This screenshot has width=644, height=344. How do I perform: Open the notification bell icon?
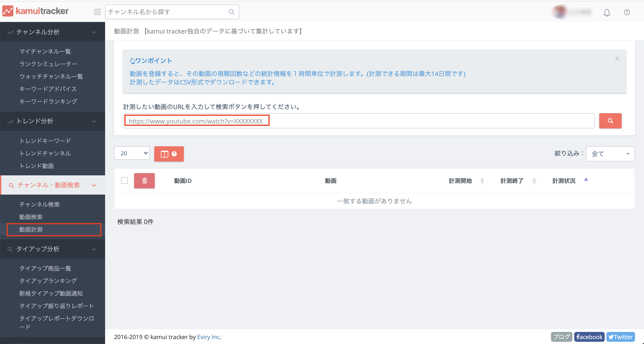point(607,13)
